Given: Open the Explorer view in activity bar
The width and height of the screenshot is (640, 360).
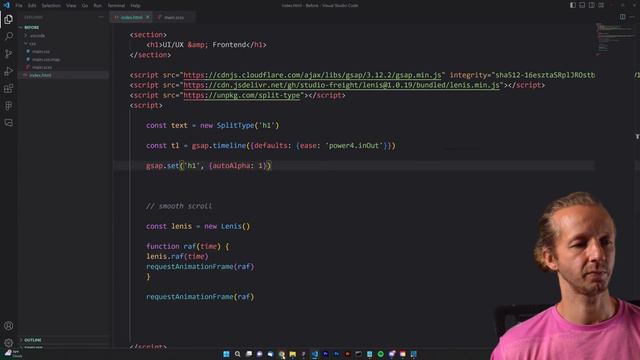Looking at the screenshot, I should (9, 19).
